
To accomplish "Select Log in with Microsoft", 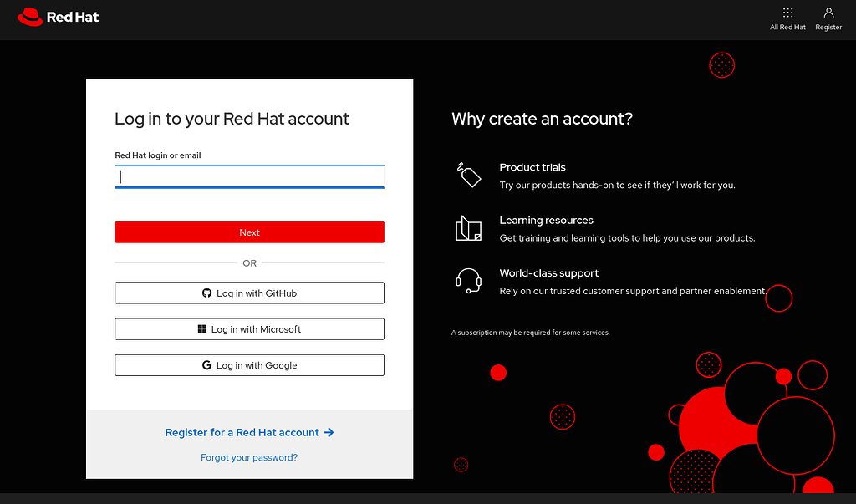I will 249,328.
